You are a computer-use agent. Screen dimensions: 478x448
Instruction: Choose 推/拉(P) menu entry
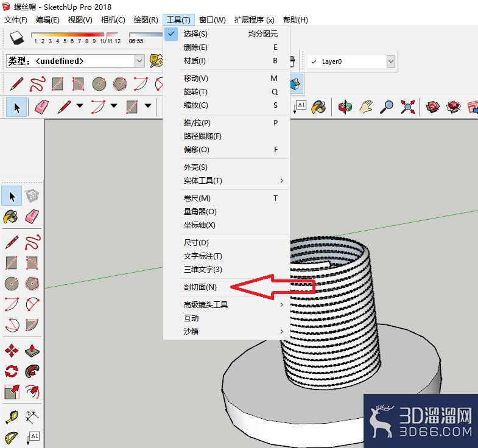point(226,123)
